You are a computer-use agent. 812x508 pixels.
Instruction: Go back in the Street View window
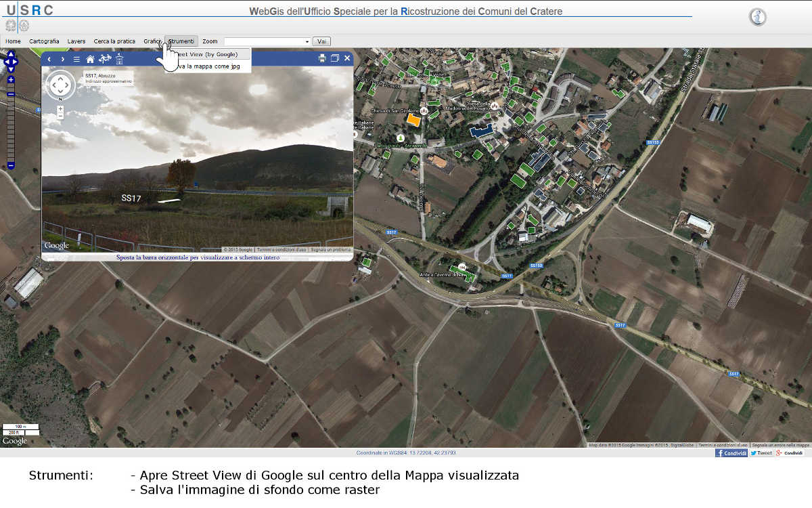(49, 59)
